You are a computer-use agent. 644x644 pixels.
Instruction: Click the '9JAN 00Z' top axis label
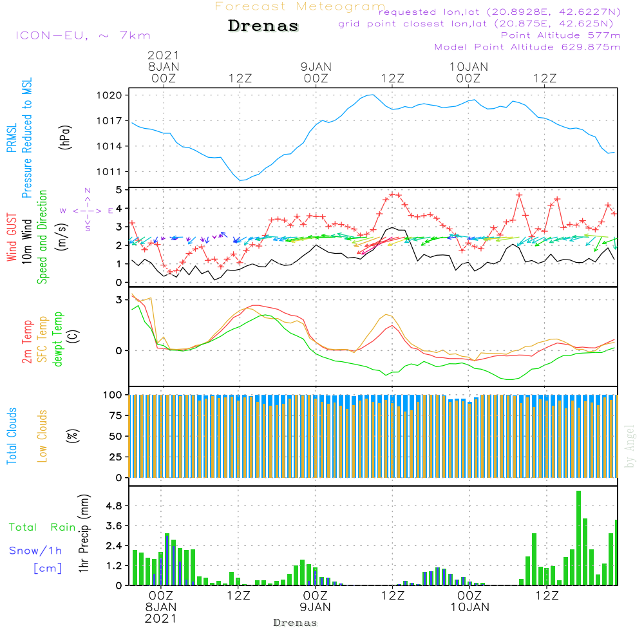point(316,73)
